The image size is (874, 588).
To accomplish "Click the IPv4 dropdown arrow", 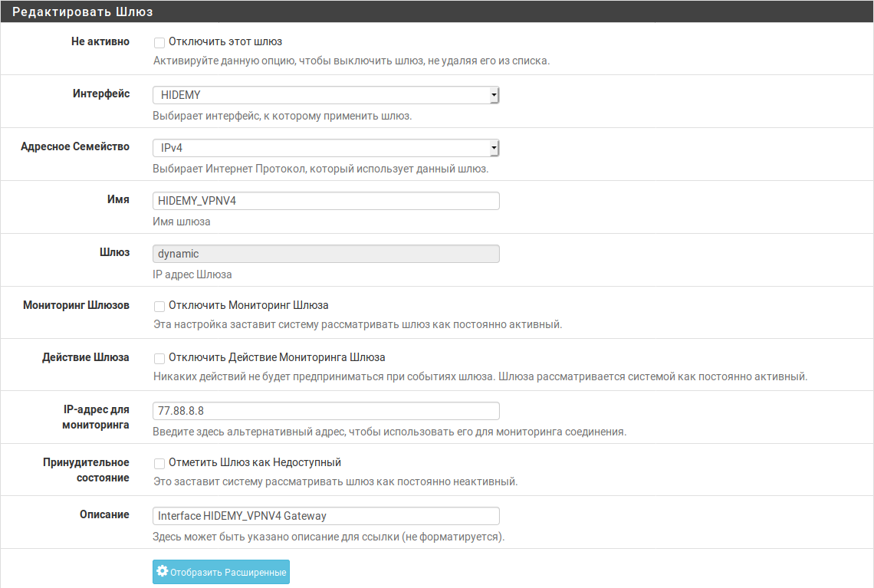I will pos(494,148).
